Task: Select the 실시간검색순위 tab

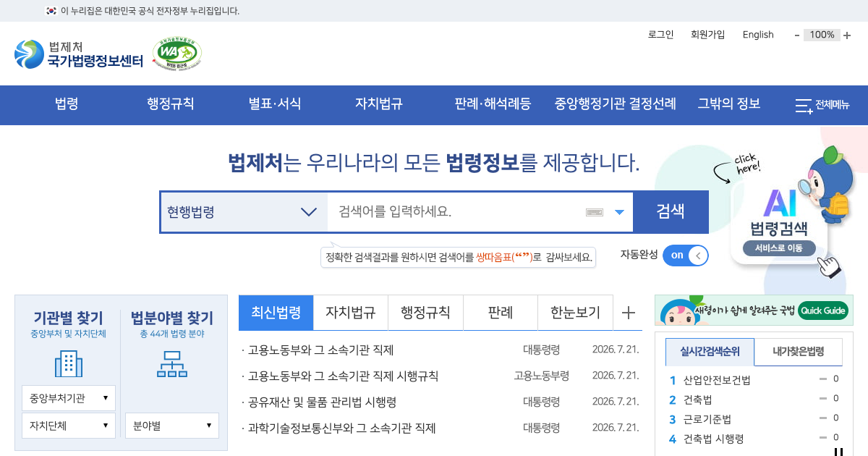Action: [x=710, y=352]
